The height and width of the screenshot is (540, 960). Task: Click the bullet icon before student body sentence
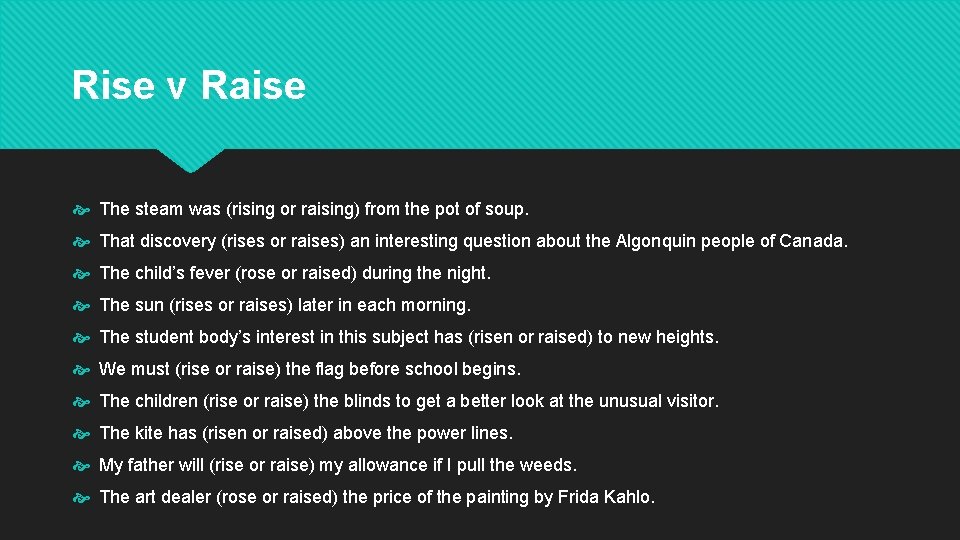pyautogui.click(x=81, y=339)
